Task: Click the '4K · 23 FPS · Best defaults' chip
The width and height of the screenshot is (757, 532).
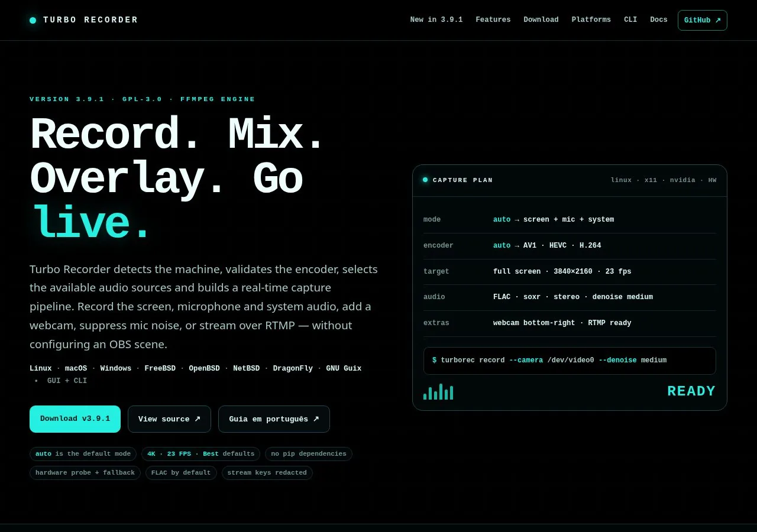Action: pyautogui.click(x=200, y=454)
